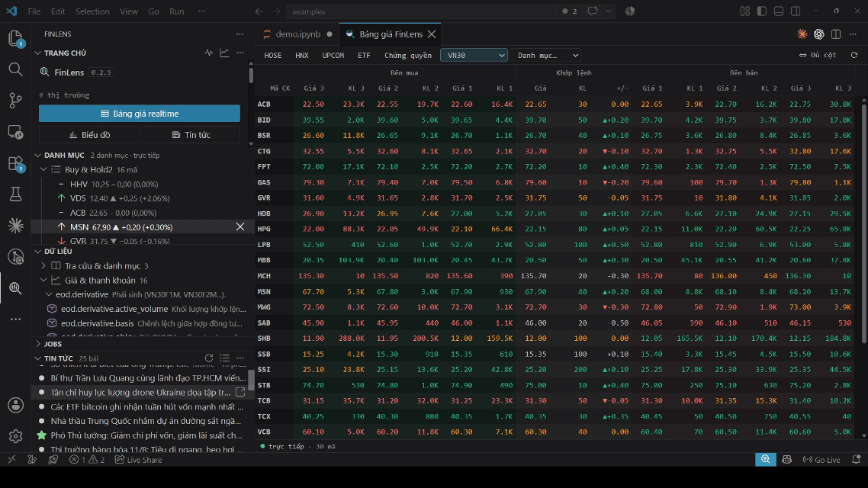Toggle full columns 'Đủ cột' button
The image size is (868, 488).
(818, 56)
